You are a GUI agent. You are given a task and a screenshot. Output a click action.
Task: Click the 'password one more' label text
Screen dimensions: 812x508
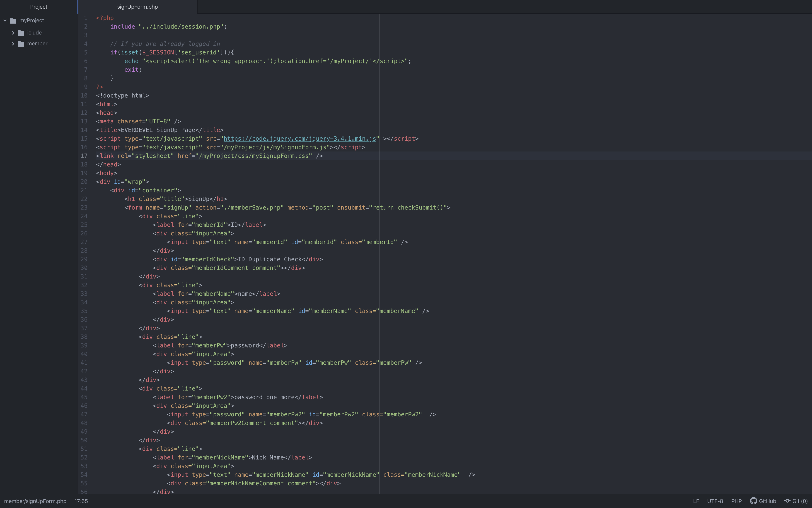(264, 397)
